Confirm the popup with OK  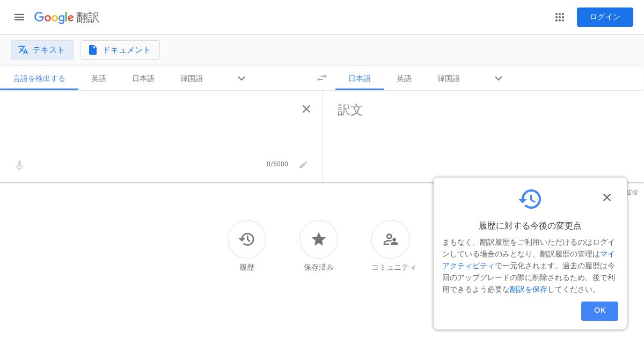599,311
